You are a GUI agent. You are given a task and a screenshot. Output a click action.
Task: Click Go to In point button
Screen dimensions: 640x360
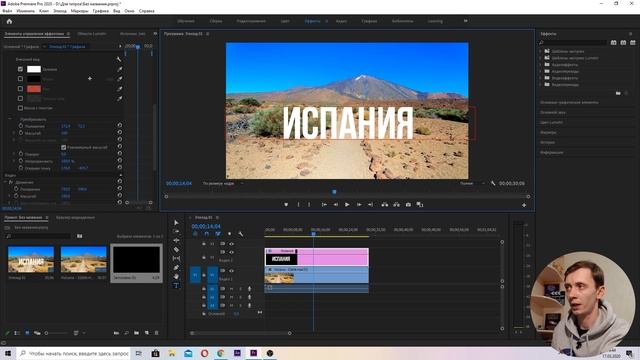[324, 204]
